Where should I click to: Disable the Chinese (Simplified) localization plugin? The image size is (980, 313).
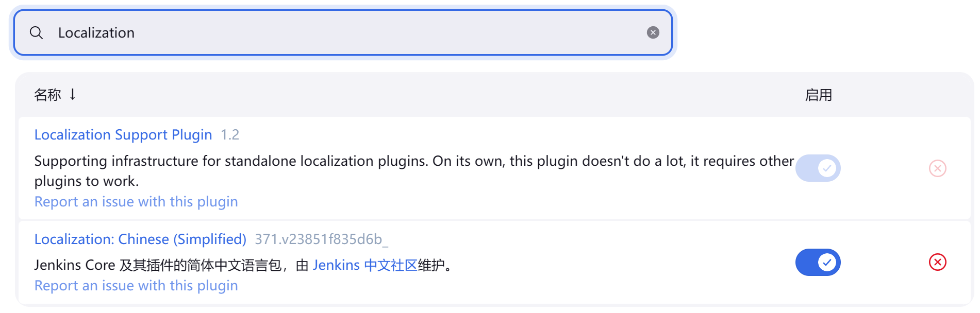pyautogui.click(x=818, y=263)
